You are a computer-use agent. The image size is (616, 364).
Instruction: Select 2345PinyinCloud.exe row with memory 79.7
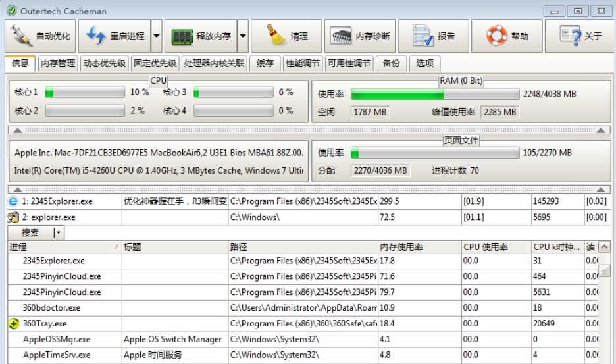point(303,292)
